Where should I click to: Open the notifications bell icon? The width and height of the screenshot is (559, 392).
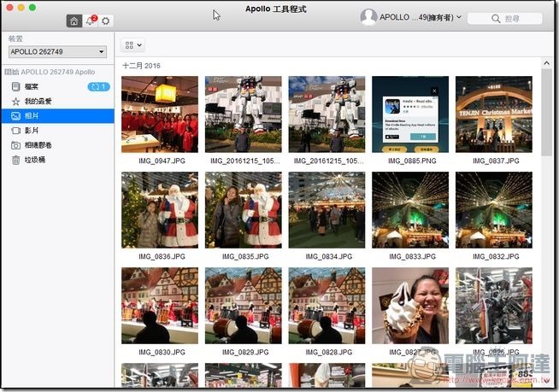[91, 20]
